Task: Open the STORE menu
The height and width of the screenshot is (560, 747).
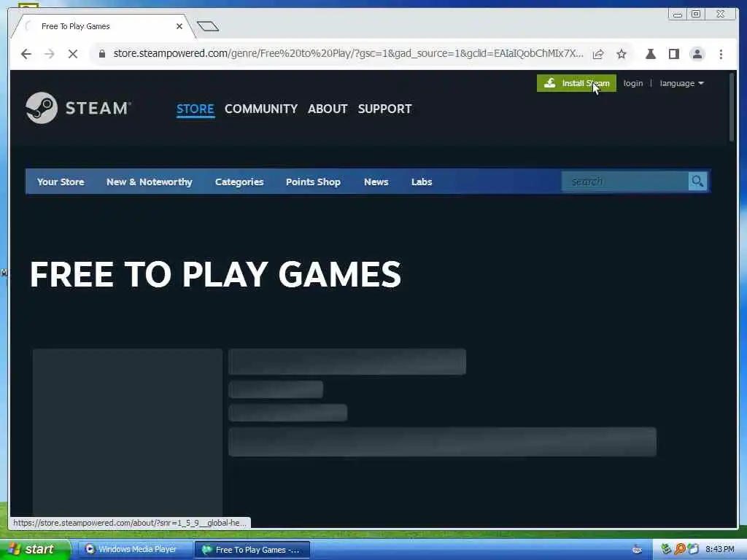Action: (196, 109)
